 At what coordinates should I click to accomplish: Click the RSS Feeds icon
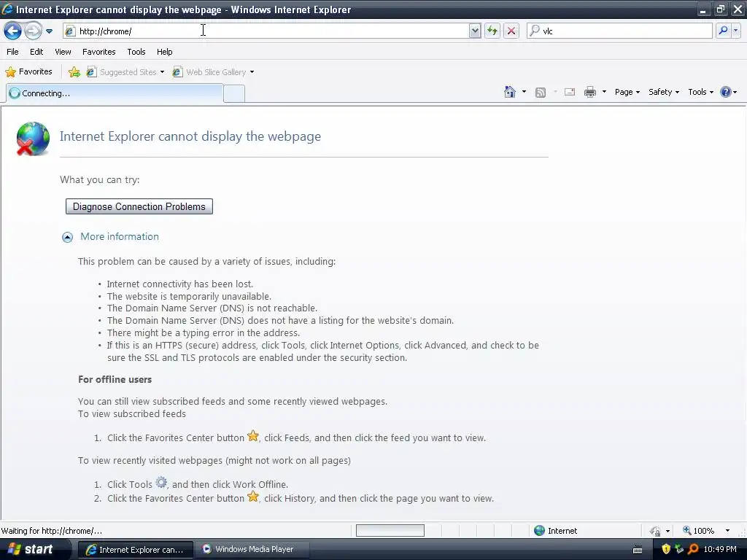(x=541, y=93)
